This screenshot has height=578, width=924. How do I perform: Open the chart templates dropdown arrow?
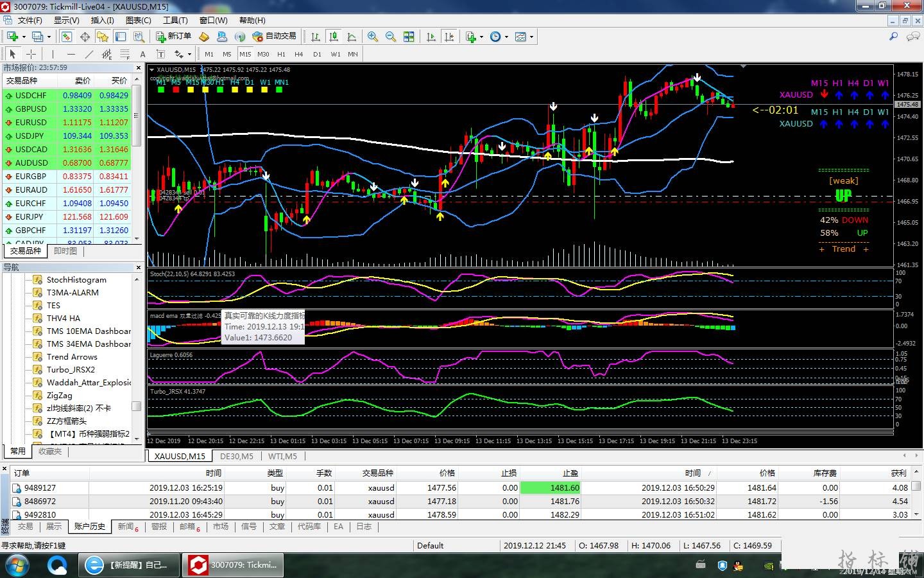(x=531, y=37)
